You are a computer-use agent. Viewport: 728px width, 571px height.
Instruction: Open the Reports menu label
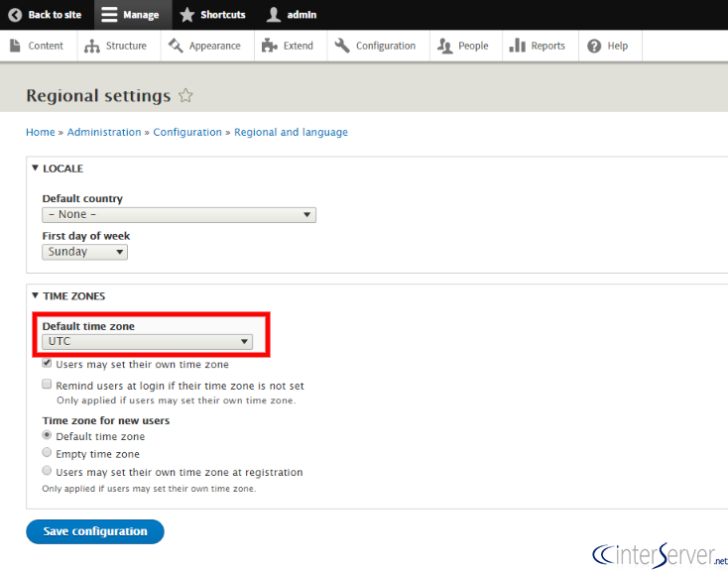pos(547,46)
